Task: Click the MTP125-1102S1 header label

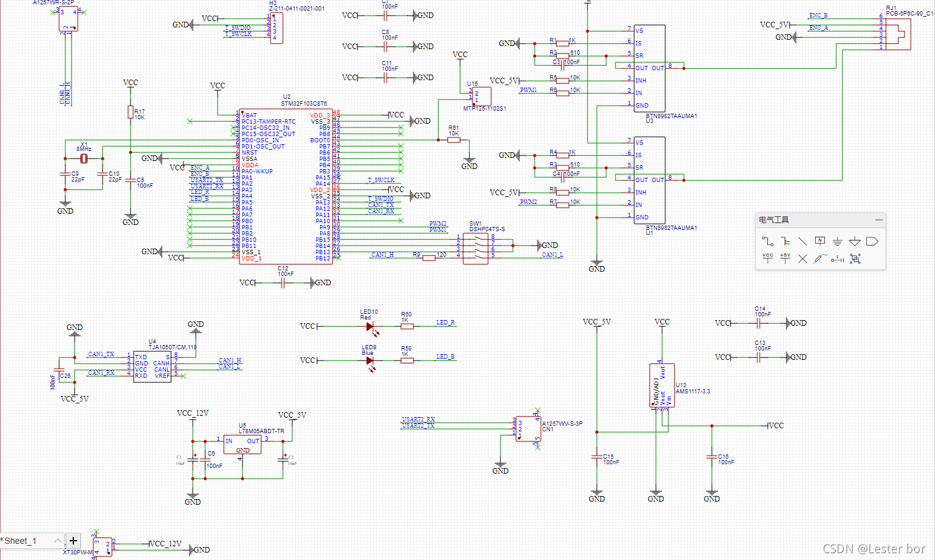Action: tap(485, 109)
